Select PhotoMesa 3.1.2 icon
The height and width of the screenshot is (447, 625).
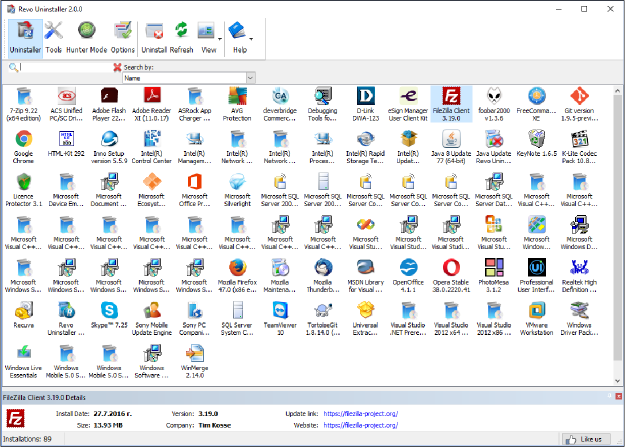click(494, 276)
